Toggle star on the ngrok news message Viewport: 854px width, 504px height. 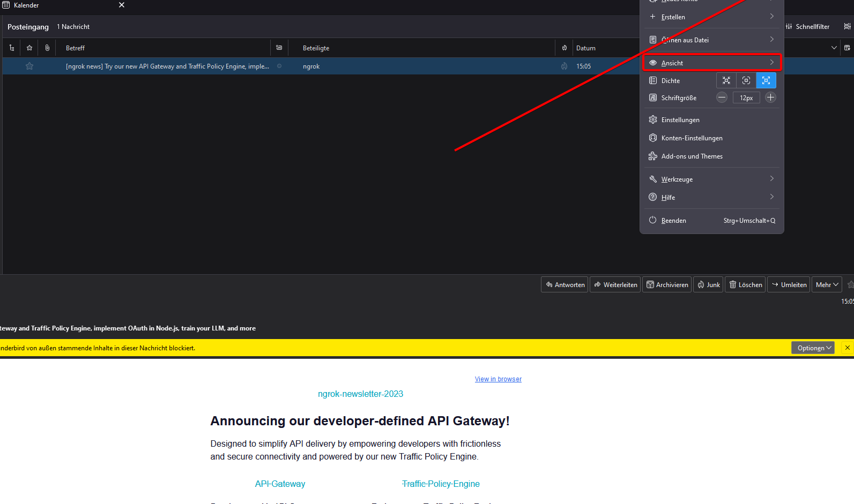click(x=29, y=66)
